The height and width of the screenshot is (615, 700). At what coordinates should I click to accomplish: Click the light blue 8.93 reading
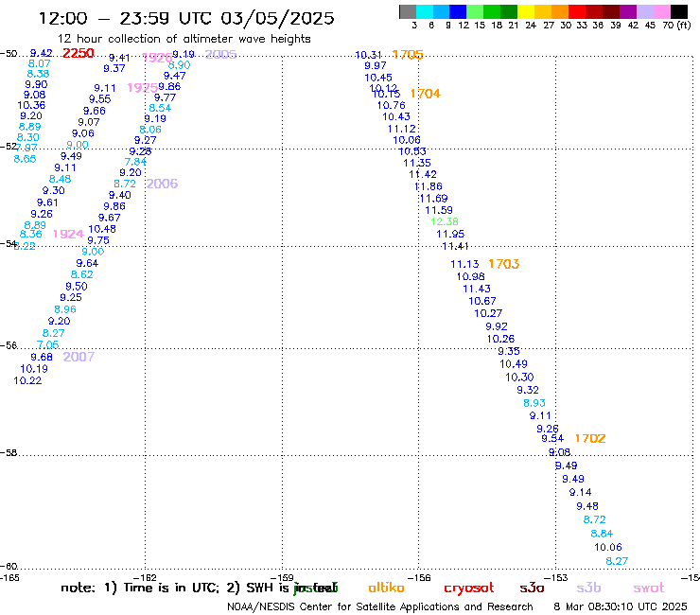coord(534,403)
